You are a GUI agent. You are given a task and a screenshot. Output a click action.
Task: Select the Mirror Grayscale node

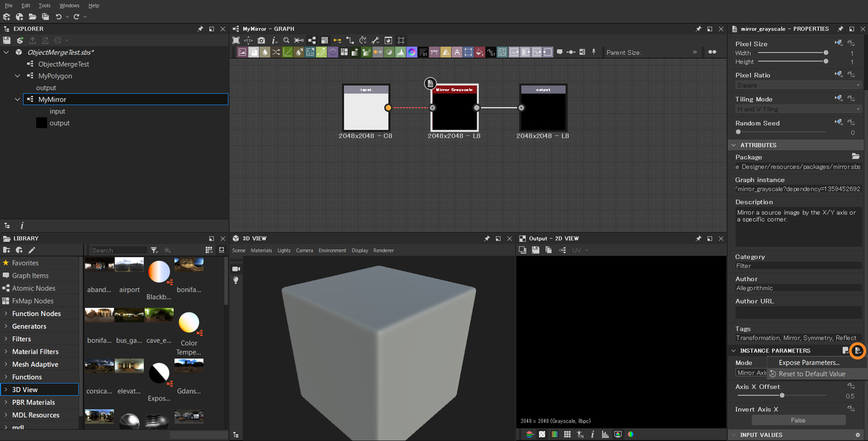click(454, 108)
